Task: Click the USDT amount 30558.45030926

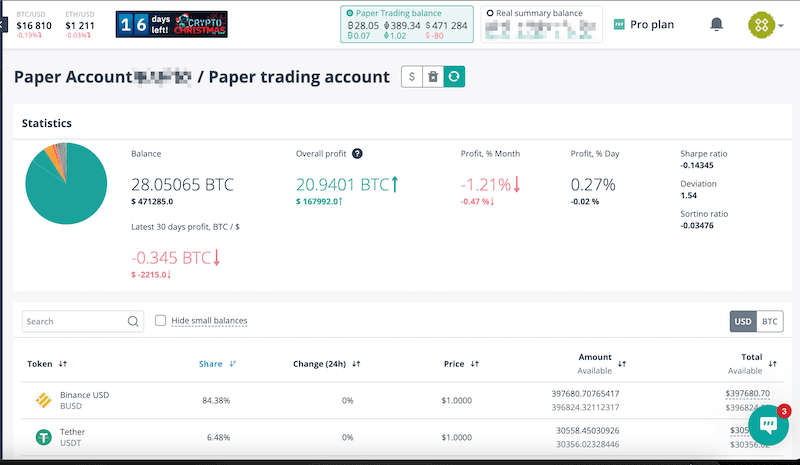Action: [x=588, y=431]
